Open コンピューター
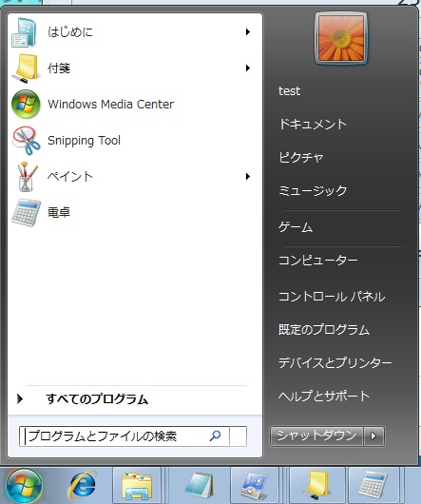Viewport: 421px width, 504px height. point(318,260)
